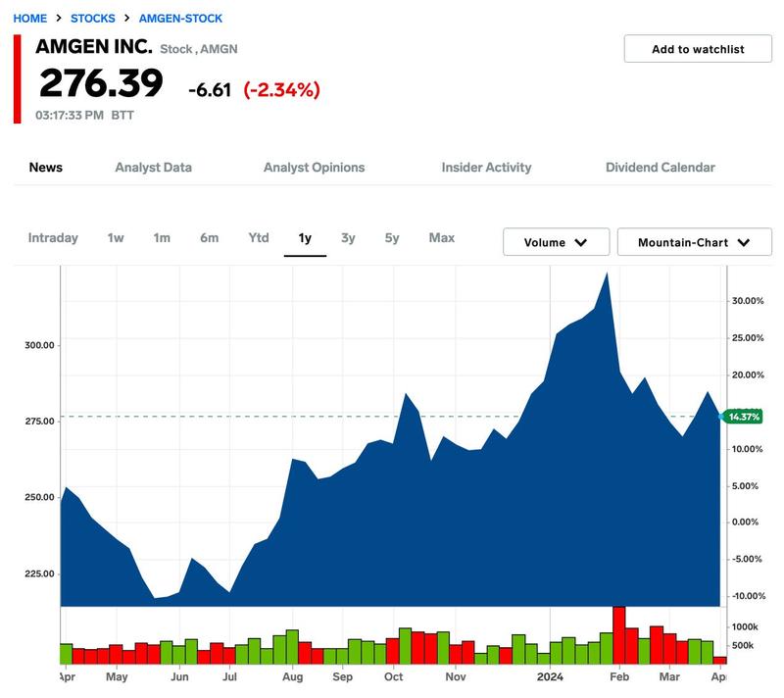Click the Aug date axis label
This screenshot has width=784, height=698.
pyautogui.click(x=292, y=677)
